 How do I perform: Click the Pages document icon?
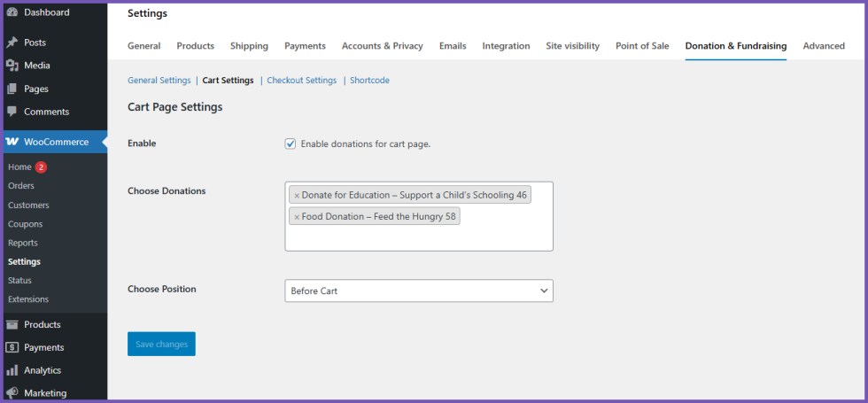pyautogui.click(x=12, y=89)
